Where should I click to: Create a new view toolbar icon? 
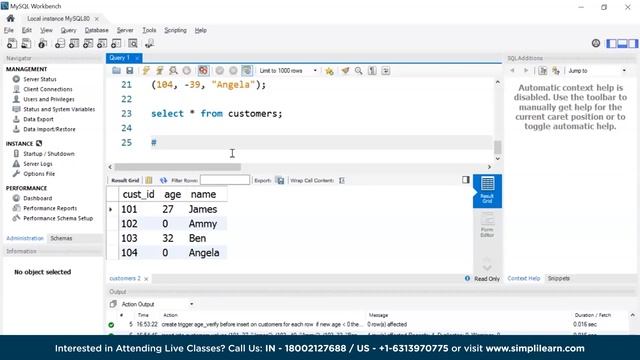tap(88, 43)
